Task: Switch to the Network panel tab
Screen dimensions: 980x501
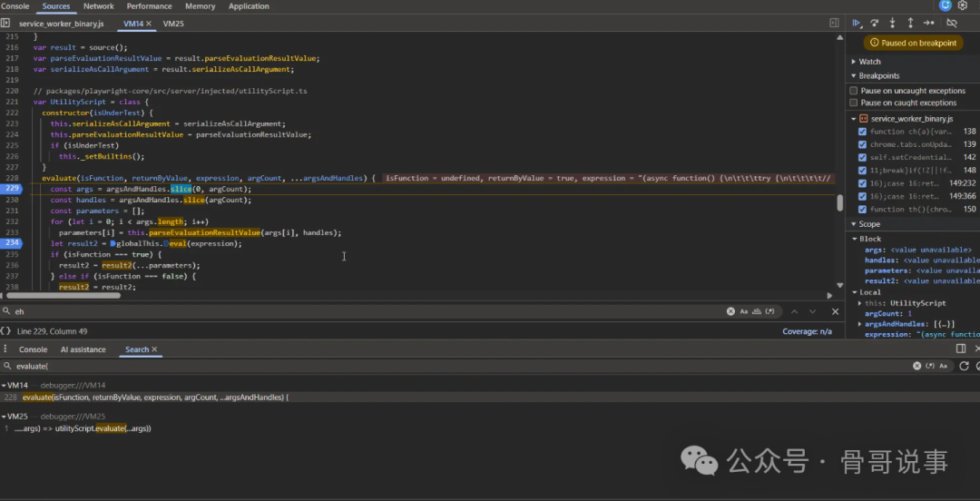Action: tap(99, 6)
